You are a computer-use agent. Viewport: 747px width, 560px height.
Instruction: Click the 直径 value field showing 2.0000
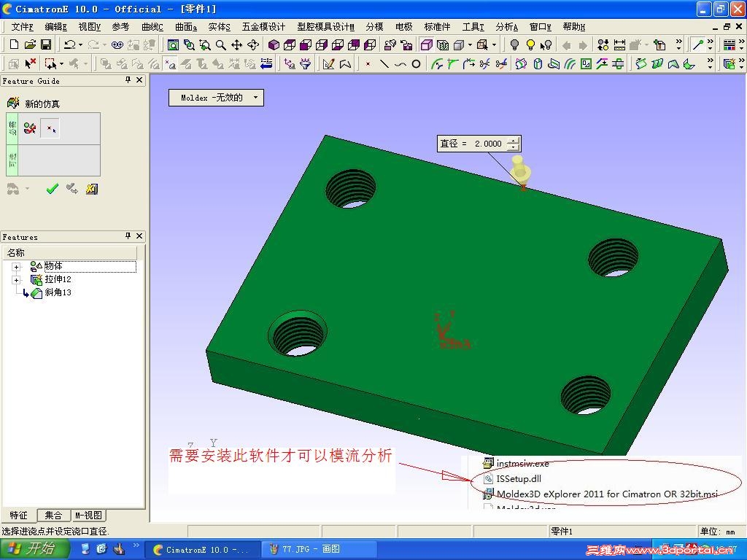488,144
